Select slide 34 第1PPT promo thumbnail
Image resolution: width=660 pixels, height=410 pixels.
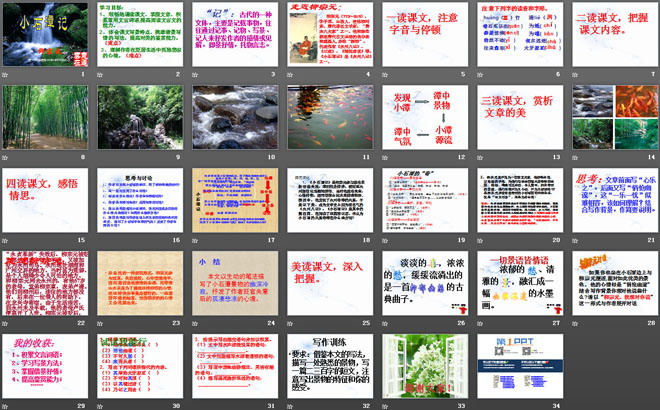pos(520,366)
